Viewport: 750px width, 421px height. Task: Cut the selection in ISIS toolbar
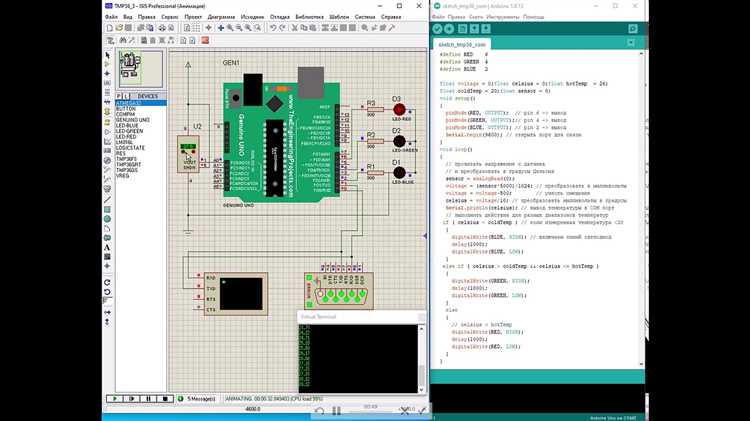coord(295,28)
